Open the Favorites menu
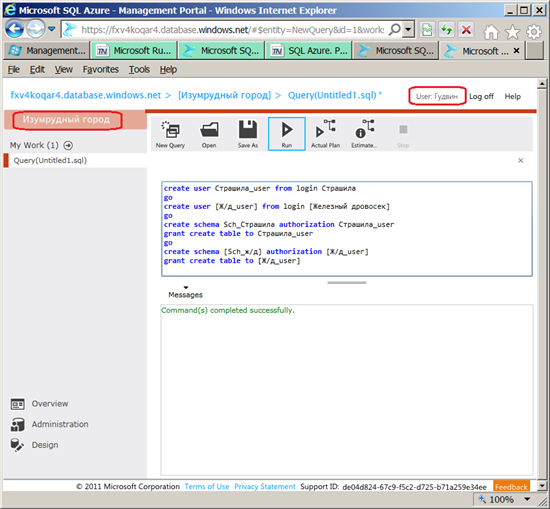 click(x=101, y=69)
